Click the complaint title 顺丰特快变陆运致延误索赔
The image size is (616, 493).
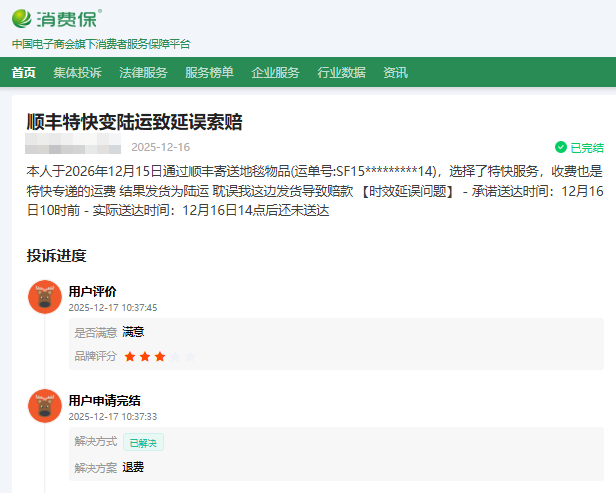point(134,122)
